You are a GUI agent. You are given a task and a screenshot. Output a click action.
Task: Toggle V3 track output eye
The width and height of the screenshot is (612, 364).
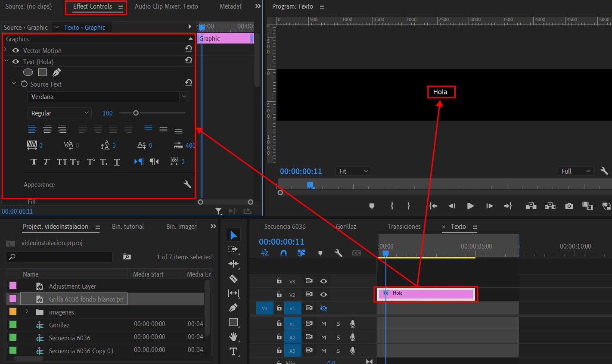[x=323, y=281]
